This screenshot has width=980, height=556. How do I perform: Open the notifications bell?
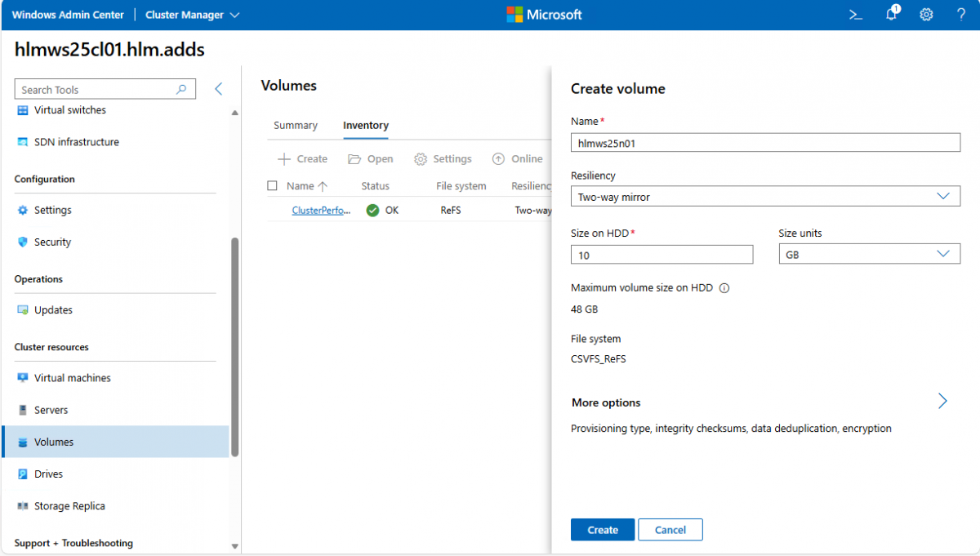891,15
